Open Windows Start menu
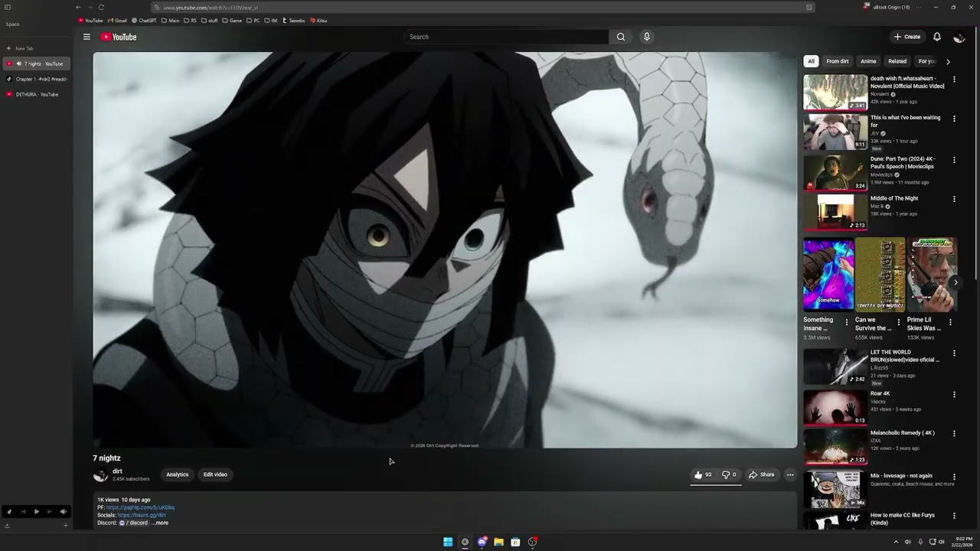 [448, 542]
